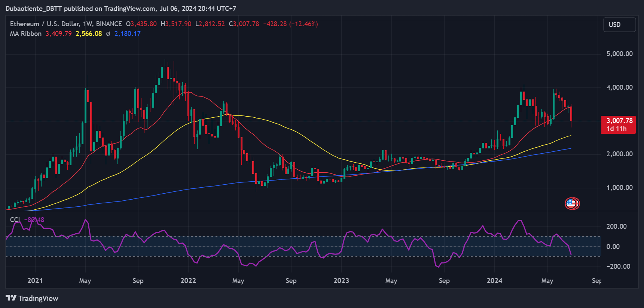Screen dimensions: 644x308
Task: Click the TradingView logo
Action: tap(32, 298)
